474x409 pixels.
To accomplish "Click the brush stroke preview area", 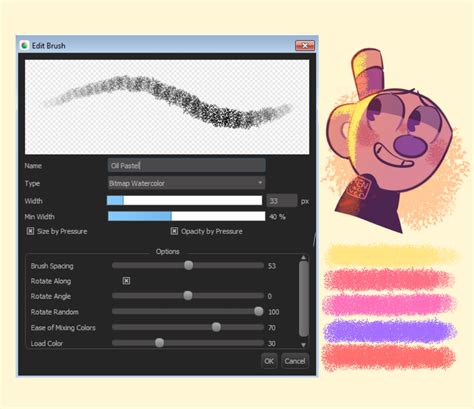I will click(167, 107).
